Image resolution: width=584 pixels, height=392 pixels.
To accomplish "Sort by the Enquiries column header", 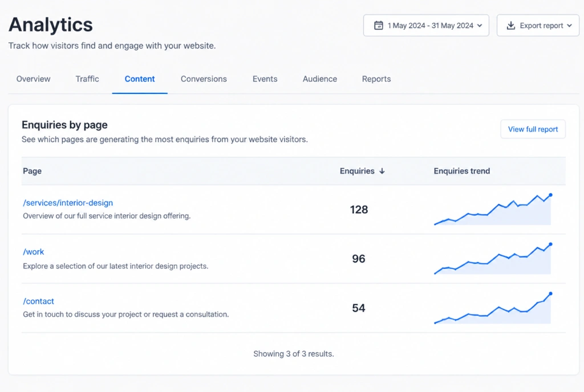I will (357, 171).
